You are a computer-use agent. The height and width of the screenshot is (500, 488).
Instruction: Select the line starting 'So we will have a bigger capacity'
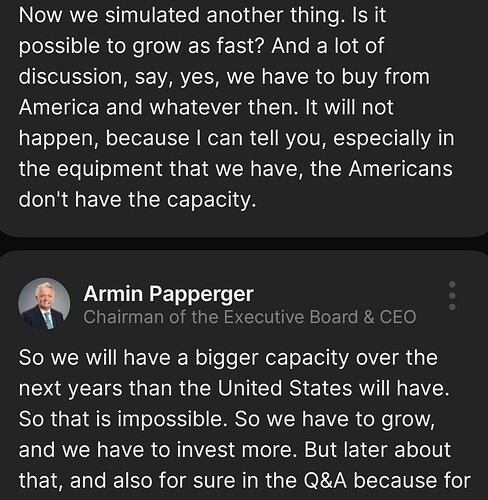(228, 358)
